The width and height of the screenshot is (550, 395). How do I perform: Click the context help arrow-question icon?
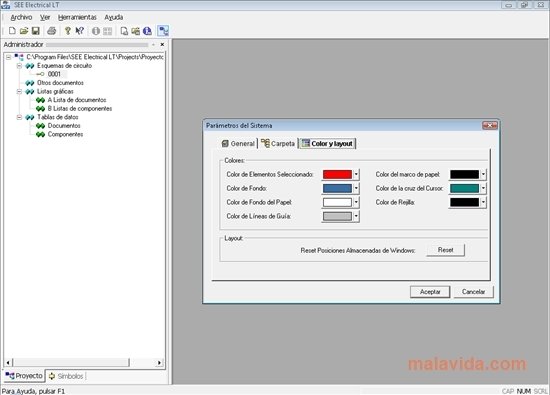tap(80, 31)
